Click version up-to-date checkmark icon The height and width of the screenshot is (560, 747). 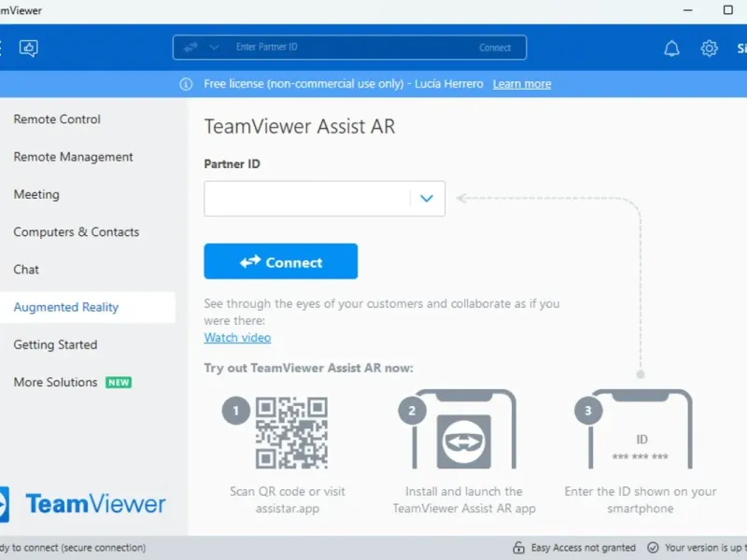653,548
